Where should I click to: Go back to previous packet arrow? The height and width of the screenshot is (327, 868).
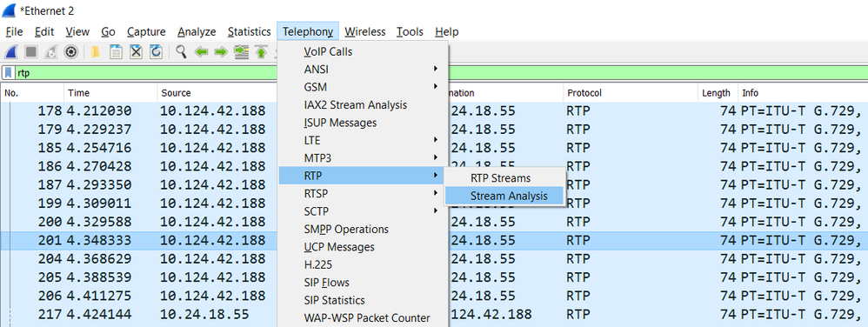tap(201, 52)
